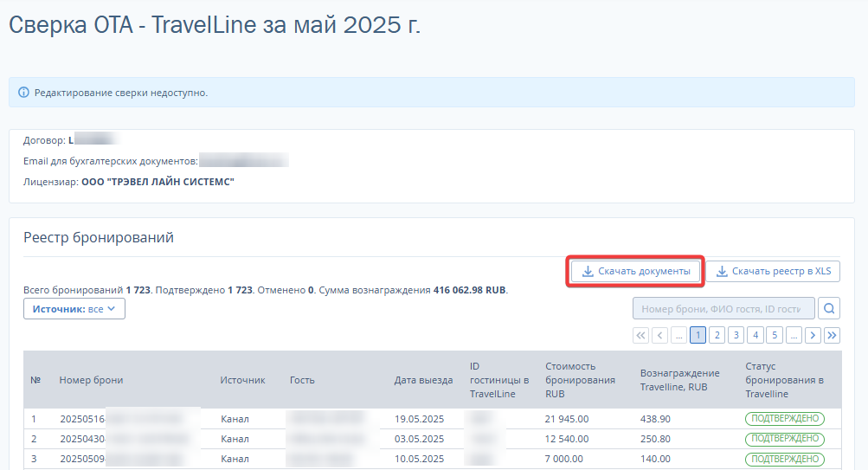Click commission value 438.90
Screen dimensions: 868x470
655,419
